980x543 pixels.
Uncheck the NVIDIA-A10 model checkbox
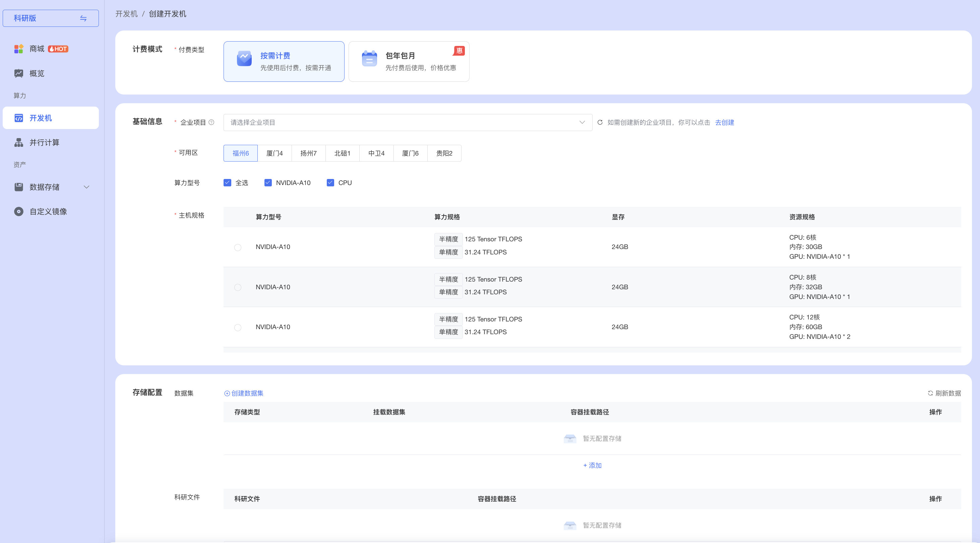tap(268, 183)
